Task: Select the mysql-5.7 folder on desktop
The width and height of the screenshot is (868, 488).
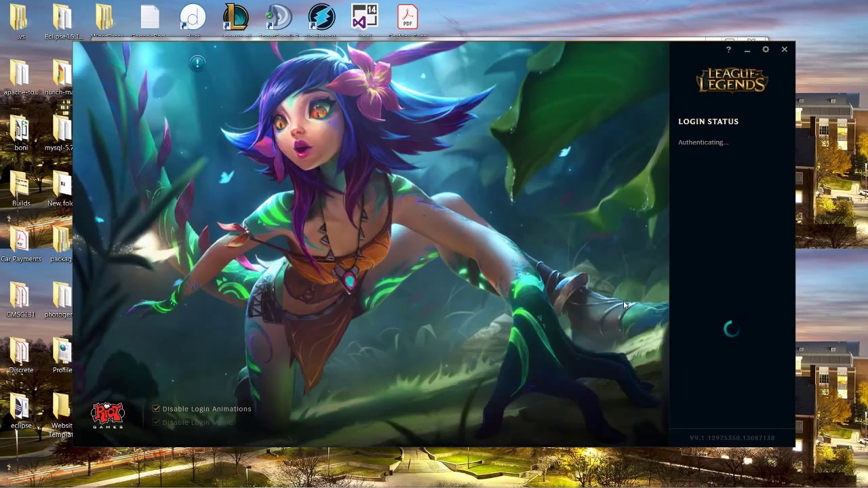Action: 60,133
